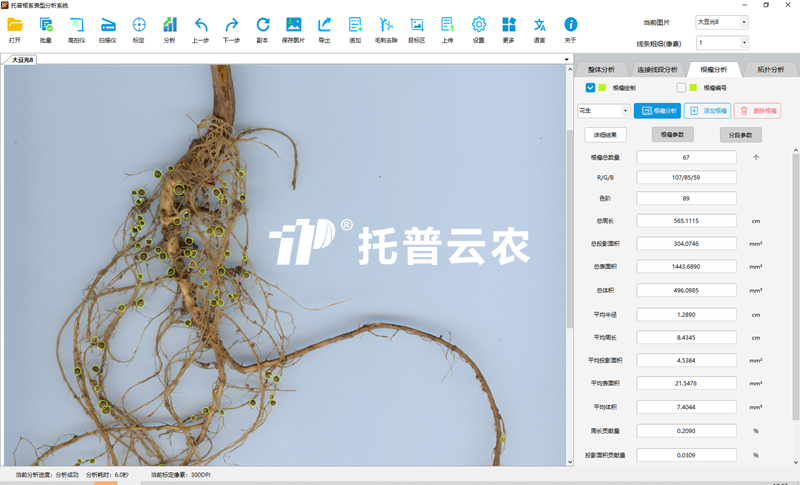Switch to the 拓扑分析 tab
The height and width of the screenshot is (485, 800).
point(769,70)
